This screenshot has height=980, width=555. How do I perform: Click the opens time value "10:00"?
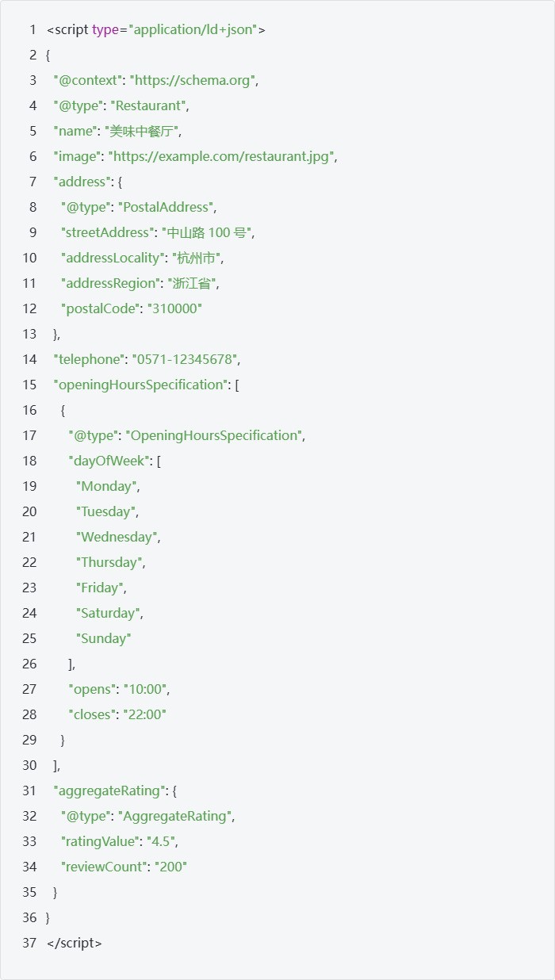pyautogui.click(x=145, y=689)
